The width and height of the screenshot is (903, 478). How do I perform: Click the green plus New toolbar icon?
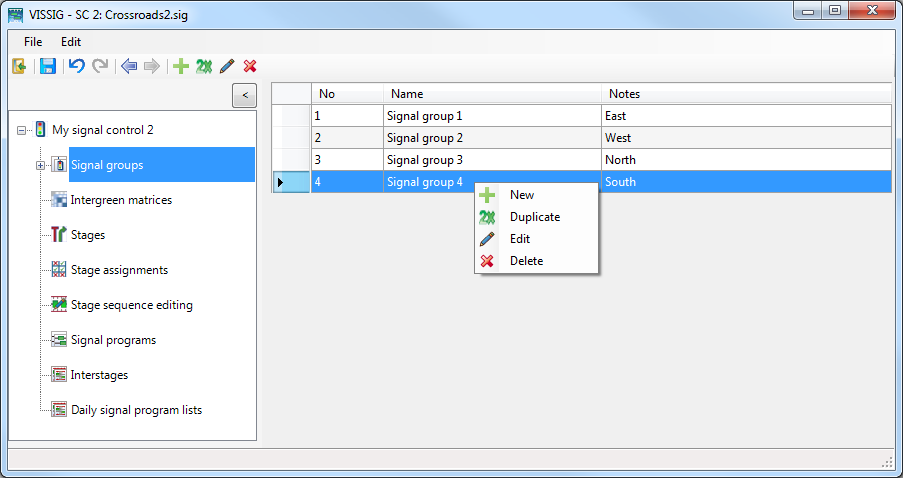point(181,66)
